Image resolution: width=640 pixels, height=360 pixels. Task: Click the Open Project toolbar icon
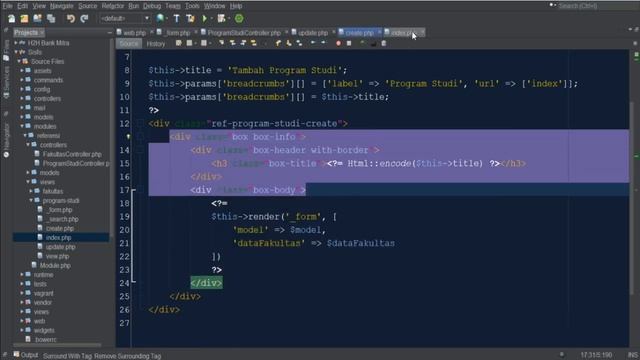point(38,18)
